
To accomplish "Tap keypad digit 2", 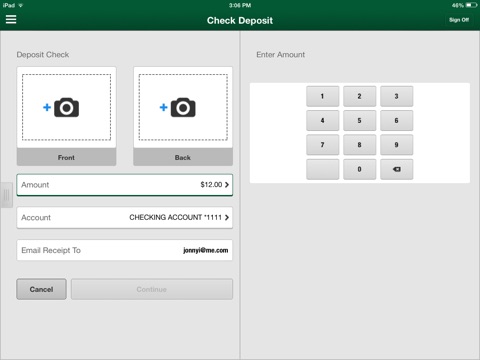I will [359, 96].
